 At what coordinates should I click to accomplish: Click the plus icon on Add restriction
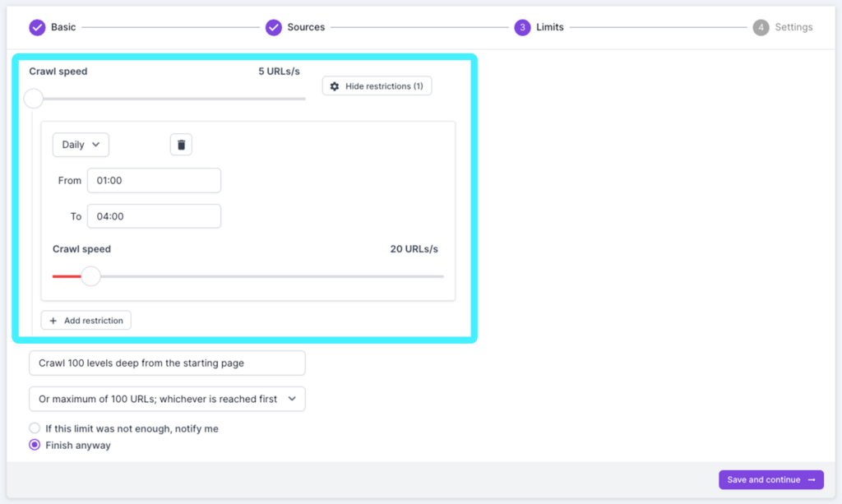tap(54, 320)
